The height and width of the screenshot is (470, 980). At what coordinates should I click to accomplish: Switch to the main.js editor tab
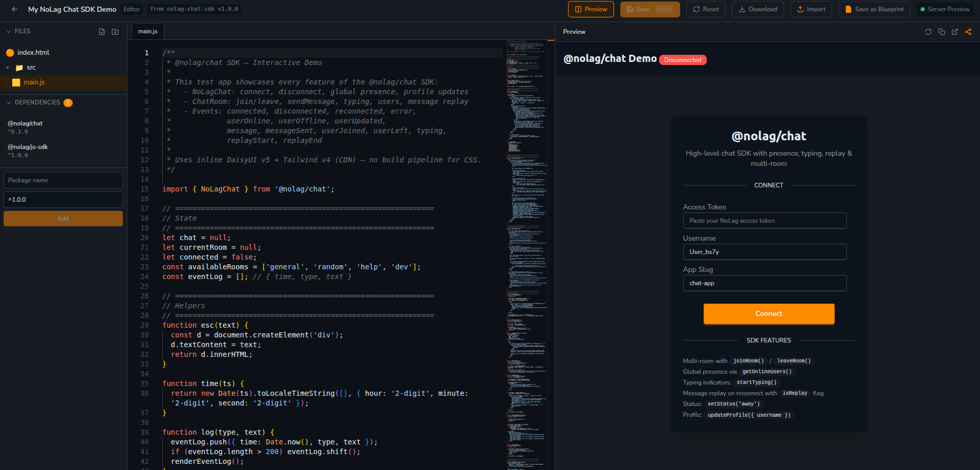click(148, 31)
